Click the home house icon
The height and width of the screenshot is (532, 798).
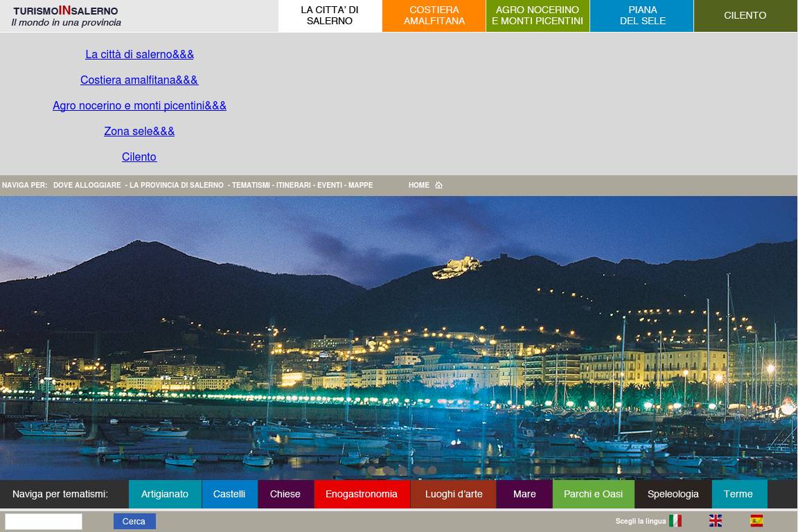[438, 185]
